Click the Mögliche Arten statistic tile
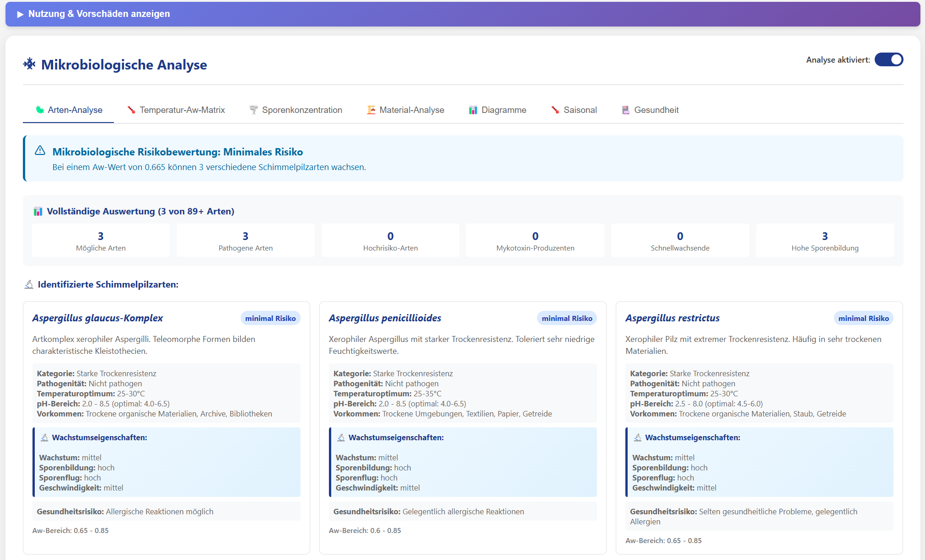The height and width of the screenshot is (560, 925). [x=101, y=240]
